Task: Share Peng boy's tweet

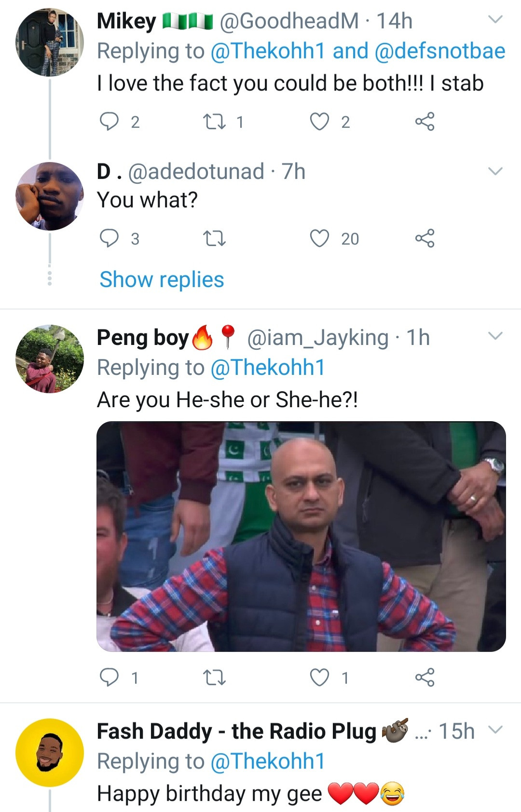Action: 425,677
